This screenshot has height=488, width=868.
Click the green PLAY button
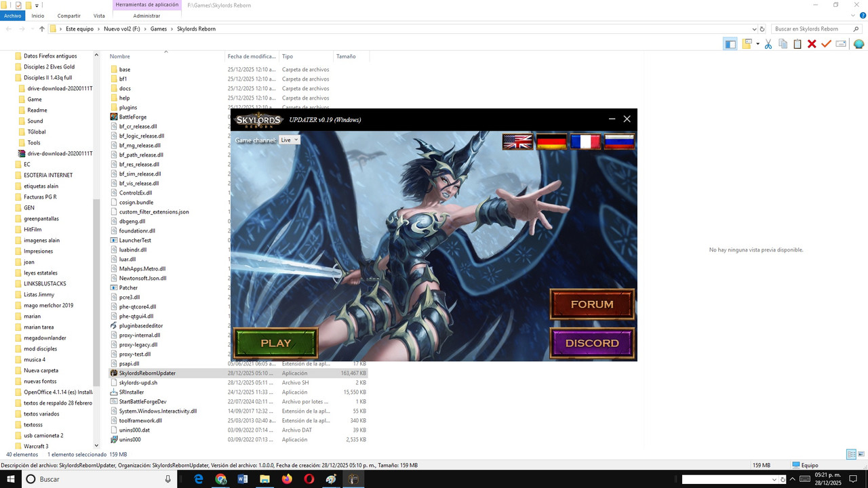pos(275,343)
